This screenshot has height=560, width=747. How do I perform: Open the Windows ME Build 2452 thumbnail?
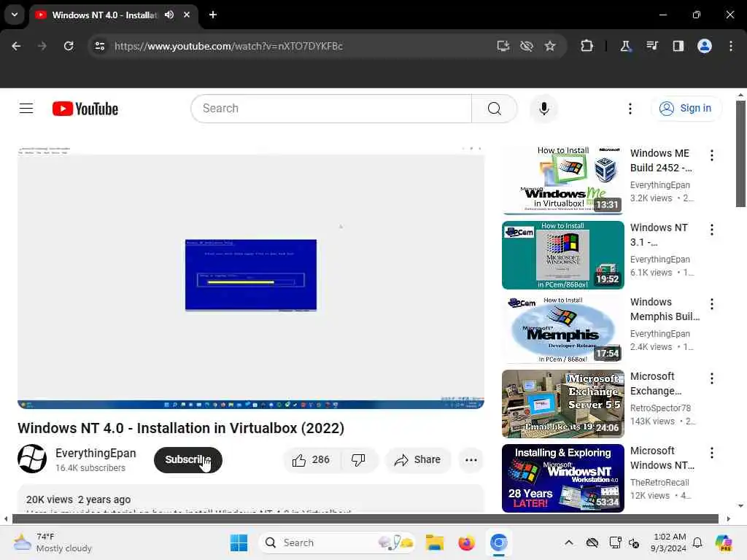tap(562, 180)
